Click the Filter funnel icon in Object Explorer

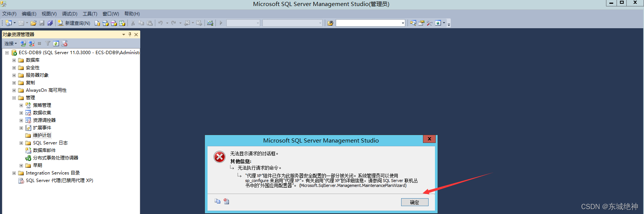[x=48, y=44]
